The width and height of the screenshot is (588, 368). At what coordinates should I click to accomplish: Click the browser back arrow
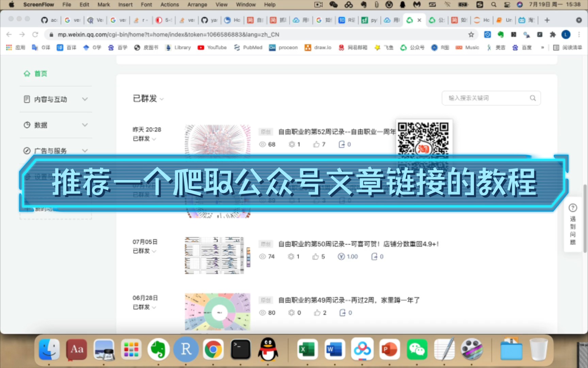pyautogui.click(x=9, y=34)
